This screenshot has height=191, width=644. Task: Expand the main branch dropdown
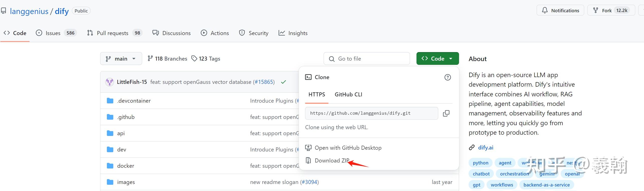121,59
